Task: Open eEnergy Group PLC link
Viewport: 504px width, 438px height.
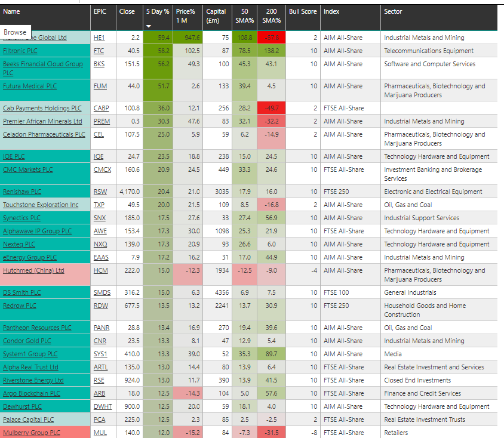Action: [x=30, y=258]
